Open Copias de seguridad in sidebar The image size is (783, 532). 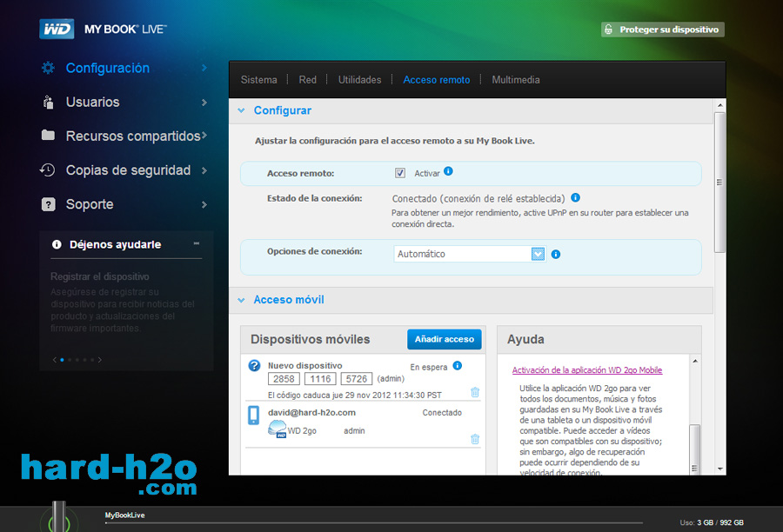pyautogui.click(x=129, y=170)
